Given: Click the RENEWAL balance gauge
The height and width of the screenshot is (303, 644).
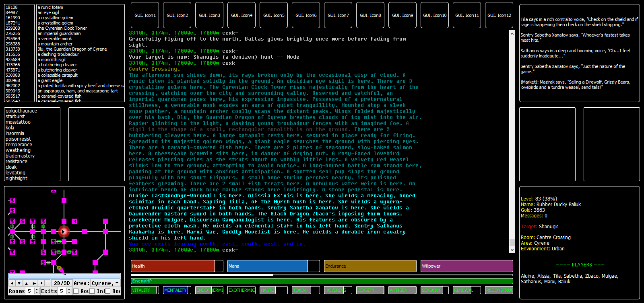Looking at the screenshot, I should (x=467, y=290).
